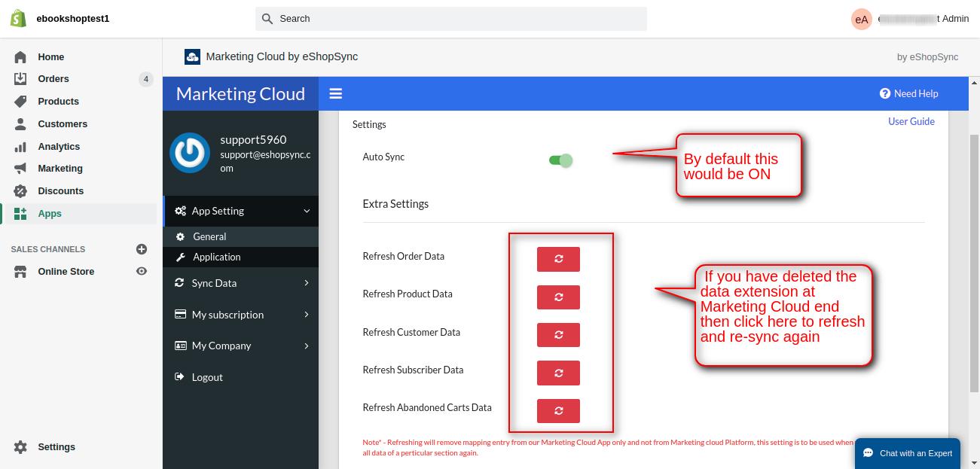This screenshot has width=980, height=469.
Task: Refresh Abandoned Carts Data
Action: 558,411
